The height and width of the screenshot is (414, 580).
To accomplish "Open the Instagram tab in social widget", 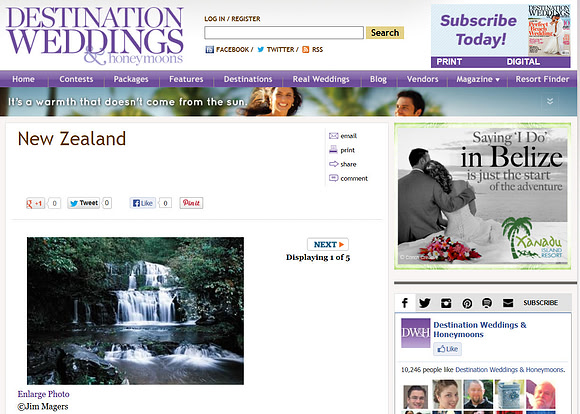I will (446, 303).
